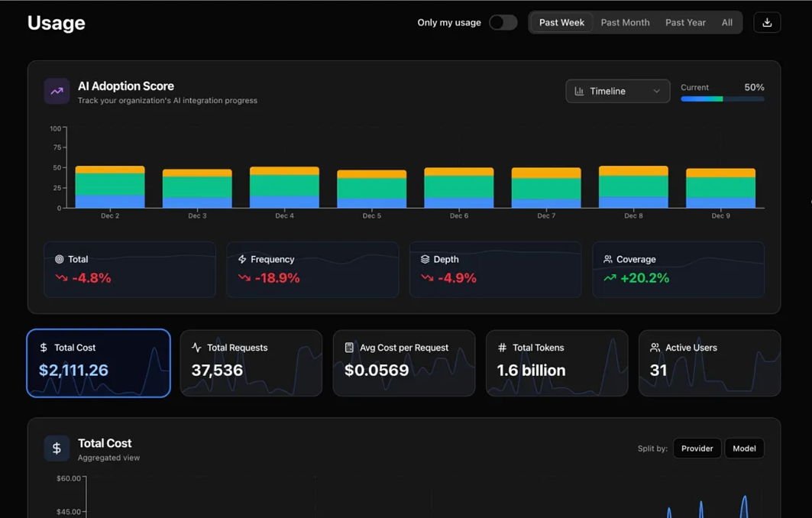Split the cost chart by Model
The width and height of the screenshot is (812, 518).
click(744, 448)
